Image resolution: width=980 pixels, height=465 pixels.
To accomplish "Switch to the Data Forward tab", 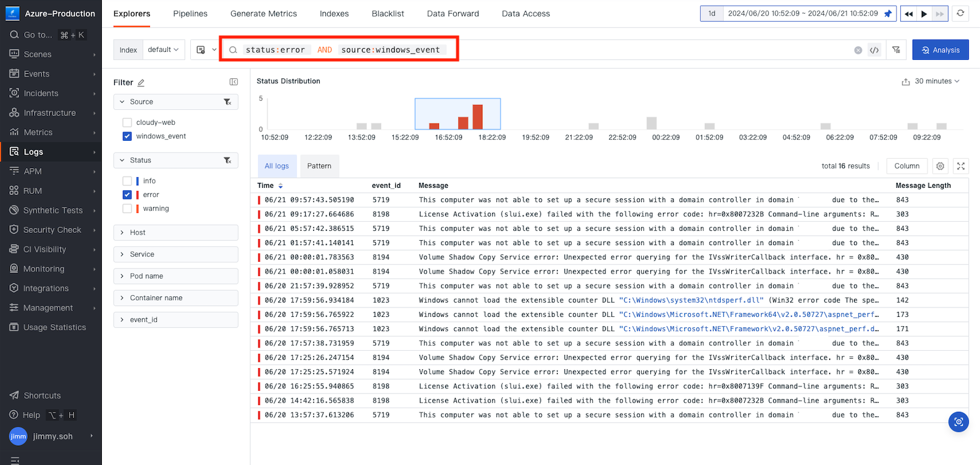I will tap(453, 14).
